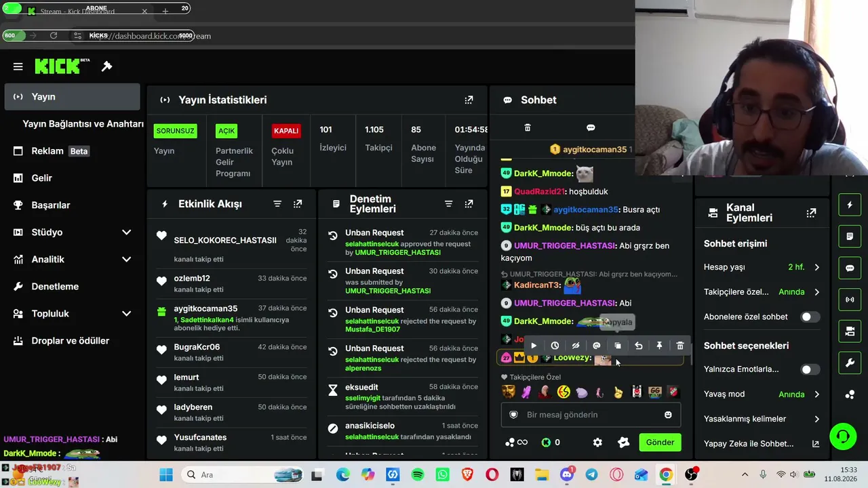Click SELO_KOKOREC_HASTASII in Etkinlik Akışı
This screenshot has height=488, width=868.
point(225,240)
